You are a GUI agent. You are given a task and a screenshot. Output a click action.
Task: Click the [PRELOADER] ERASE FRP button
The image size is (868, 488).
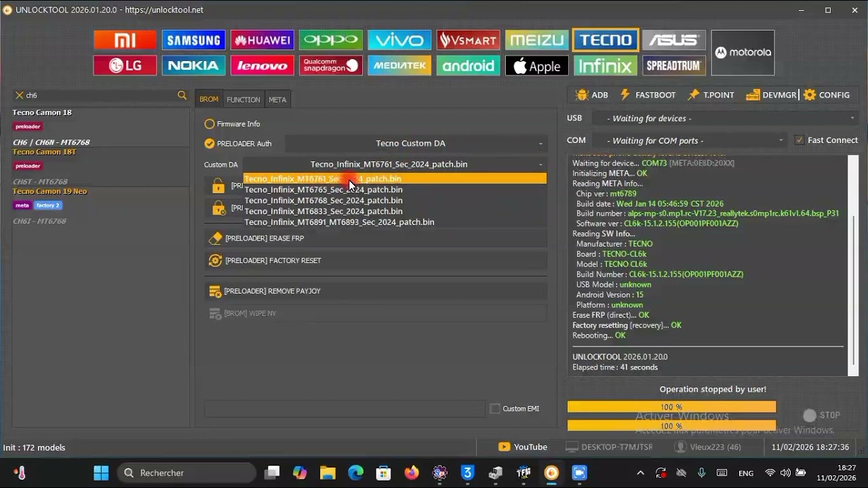pos(376,239)
